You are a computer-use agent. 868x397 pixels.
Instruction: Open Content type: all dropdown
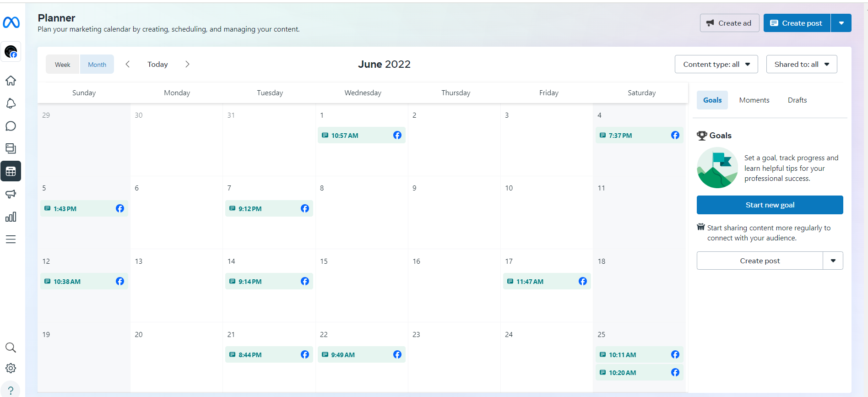(x=716, y=64)
